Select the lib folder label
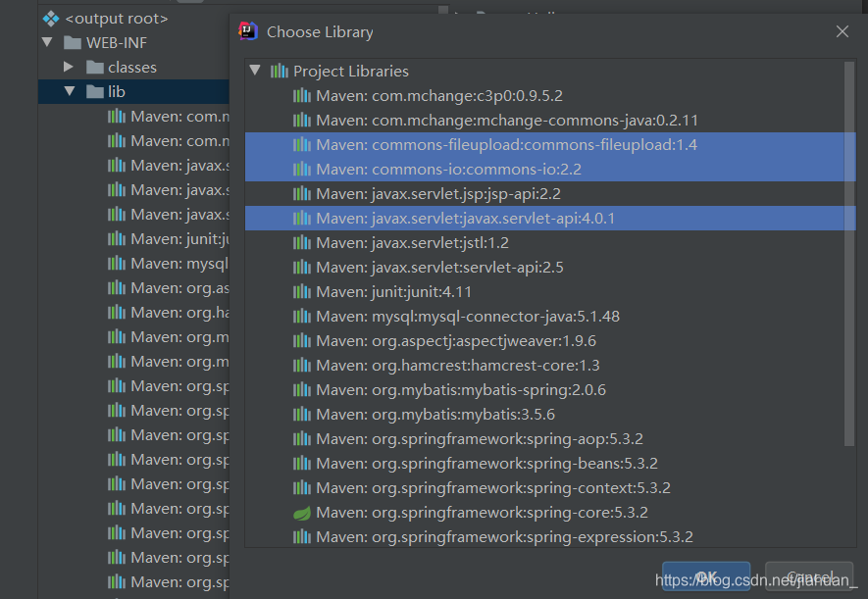Image resolution: width=868 pixels, height=599 pixels. tap(117, 92)
